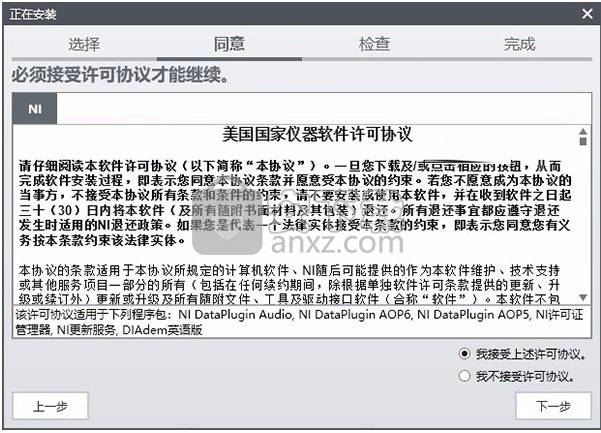
Task: Select the 同意 step tab
Action: click(x=229, y=44)
